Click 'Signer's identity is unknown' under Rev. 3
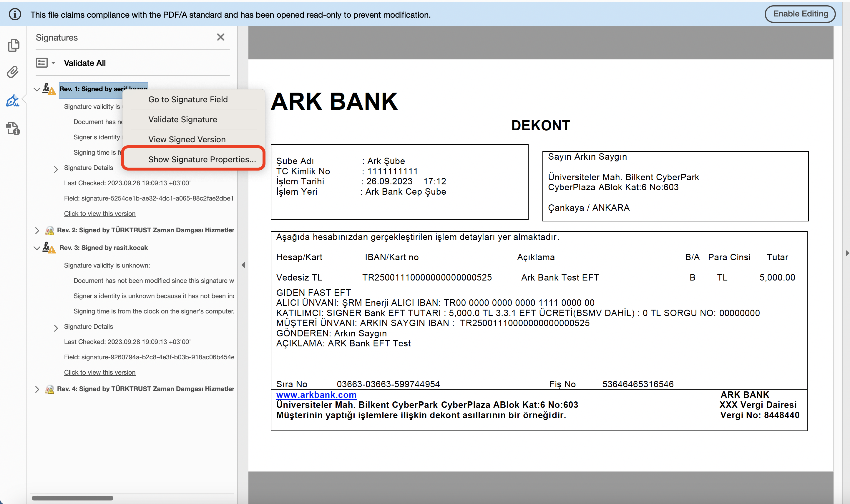Image resolution: width=850 pixels, height=504 pixels. click(x=154, y=296)
